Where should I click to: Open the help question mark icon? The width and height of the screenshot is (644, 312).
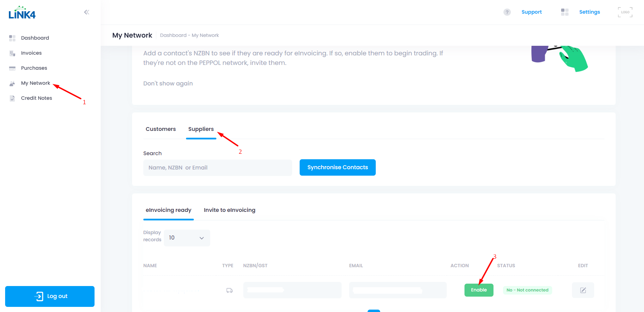click(507, 12)
